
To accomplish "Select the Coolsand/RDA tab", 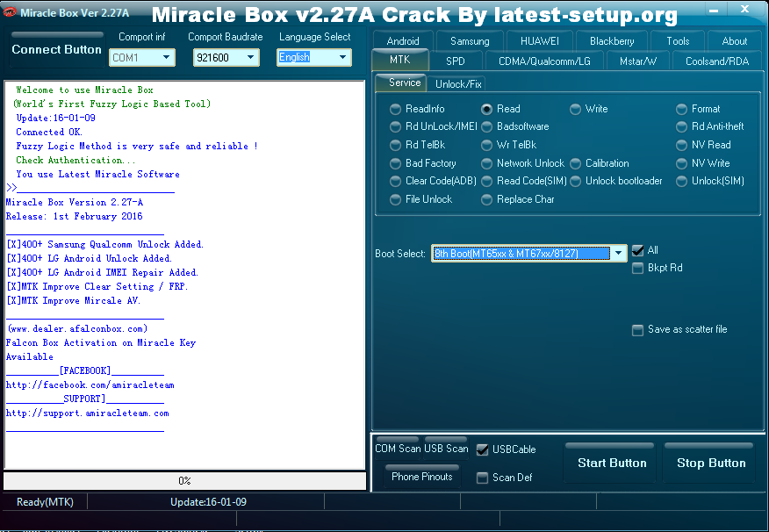I will [x=717, y=61].
